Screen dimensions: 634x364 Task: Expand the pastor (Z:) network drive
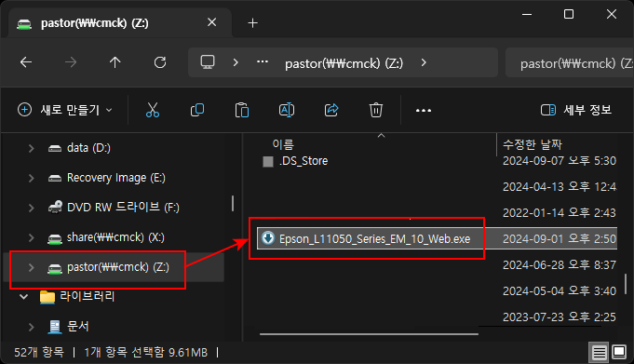pyautogui.click(x=31, y=267)
